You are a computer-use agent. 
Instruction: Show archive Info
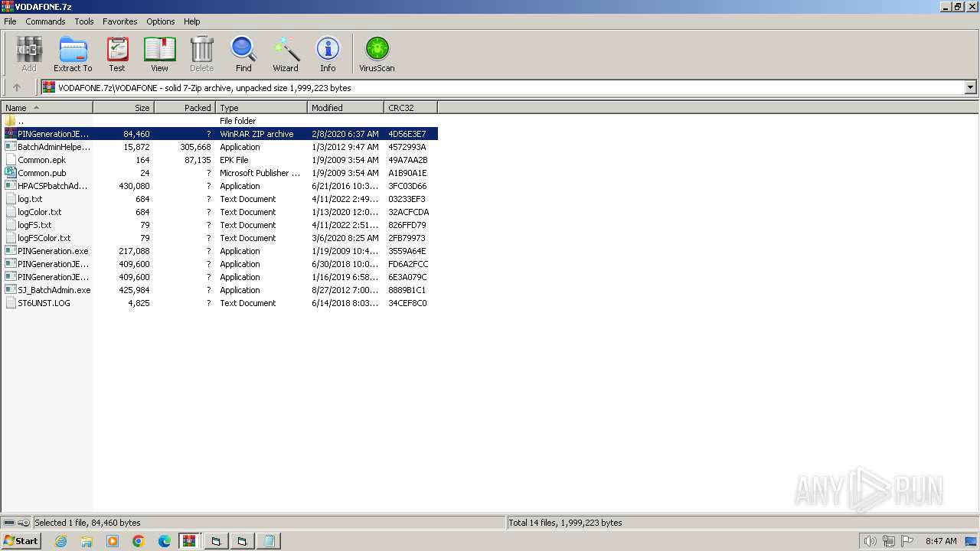pyautogui.click(x=328, y=54)
